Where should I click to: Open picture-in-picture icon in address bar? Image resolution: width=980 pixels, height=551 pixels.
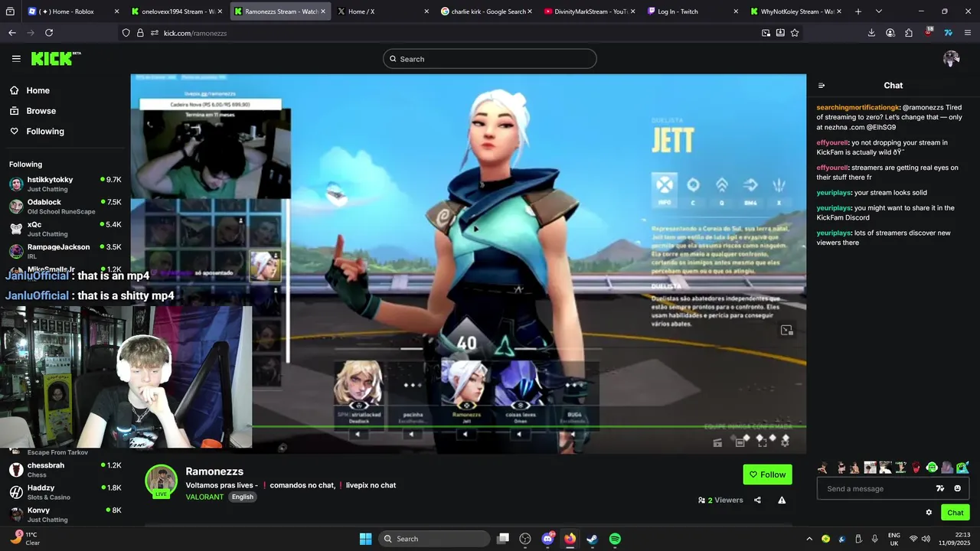tap(766, 33)
